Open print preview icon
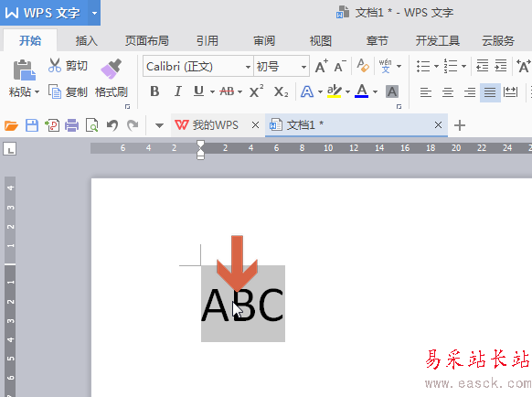The image size is (532, 397). (x=92, y=125)
